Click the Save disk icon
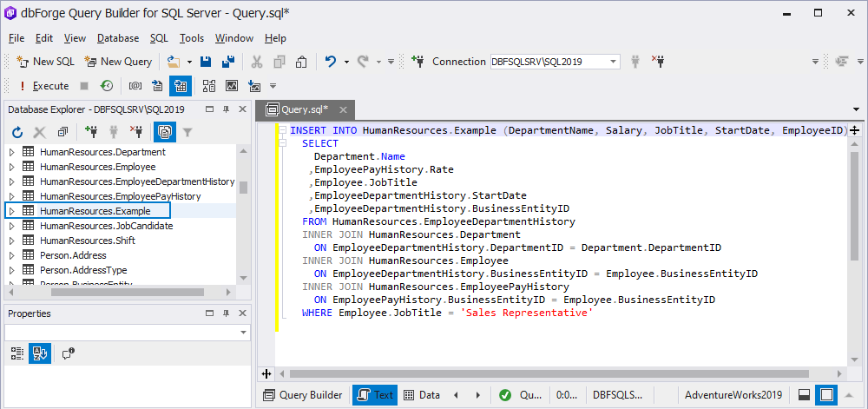 click(x=206, y=62)
